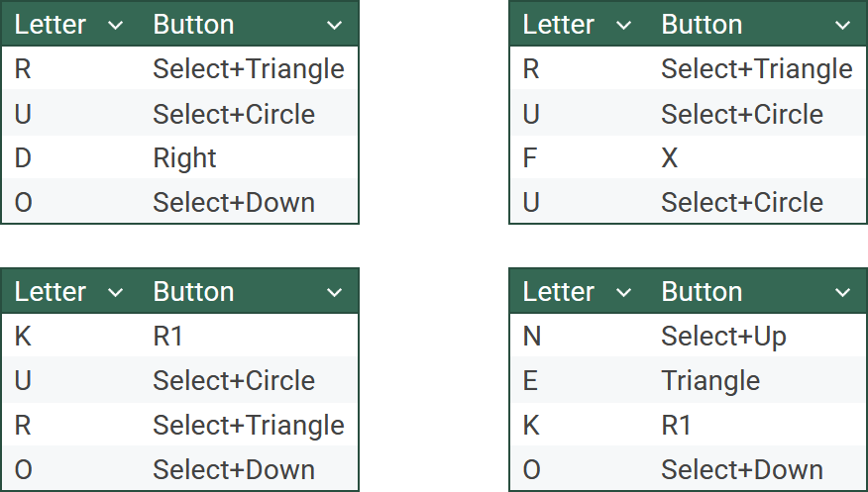
Task: Expand the Button filter arrow in the KURO table
Action: pos(334,292)
